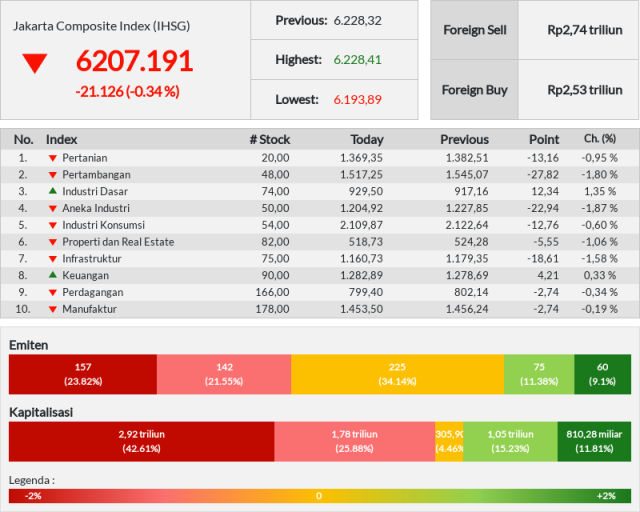The width and height of the screenshot is (640, 512).
Task: Click the Foreign Sell label cell
Action: tap(474, 30)
